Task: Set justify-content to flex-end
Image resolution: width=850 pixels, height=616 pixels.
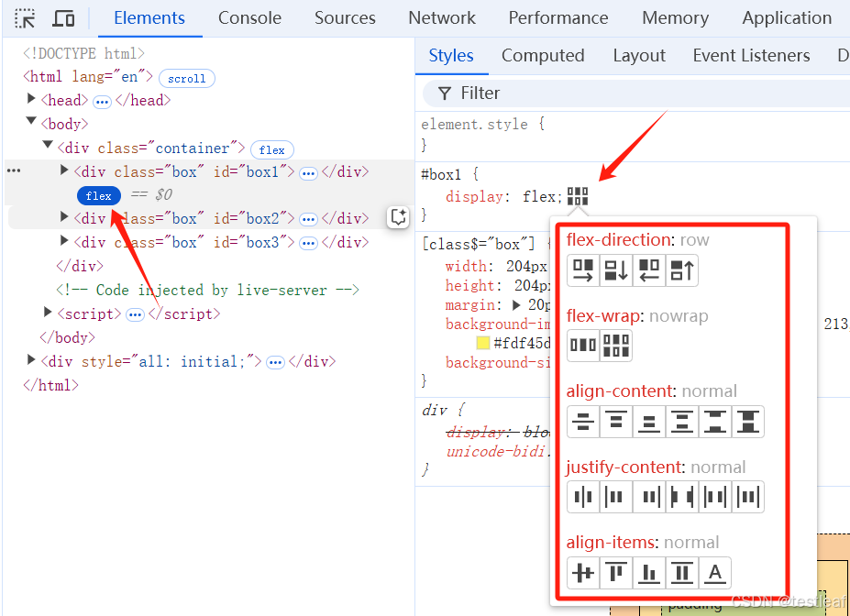Action: pyautogui.click(x=649, y=497)
